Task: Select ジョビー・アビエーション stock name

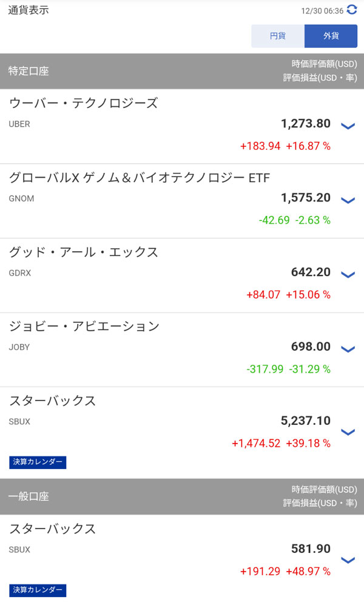Action: click(84, 326)
